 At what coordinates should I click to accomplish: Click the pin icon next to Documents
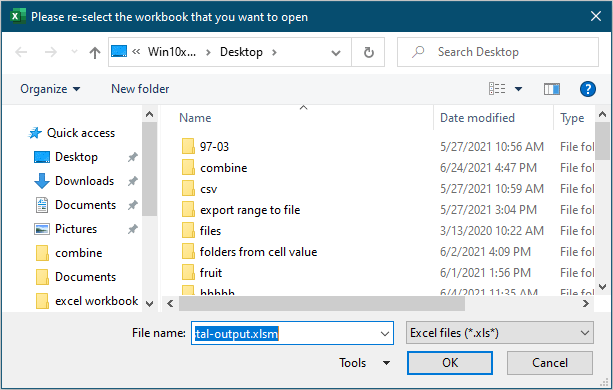click(133, 205)
